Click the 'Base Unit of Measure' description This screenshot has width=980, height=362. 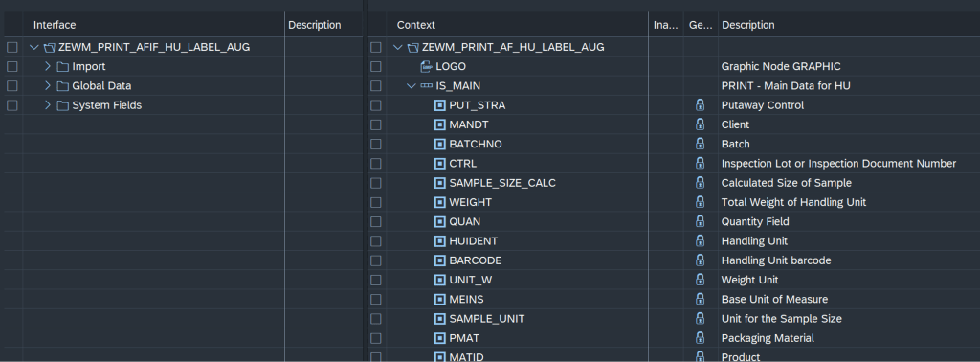774,300
